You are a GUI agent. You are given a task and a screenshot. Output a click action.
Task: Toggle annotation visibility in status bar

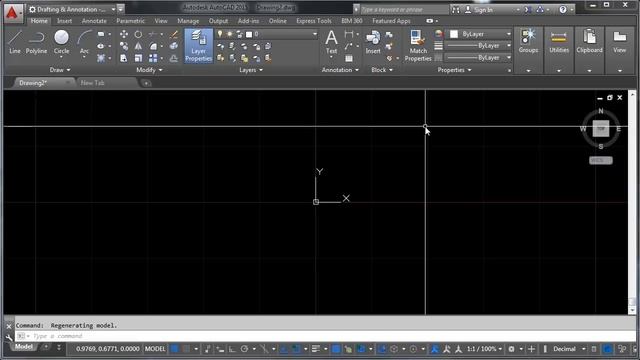click(435, 349)
